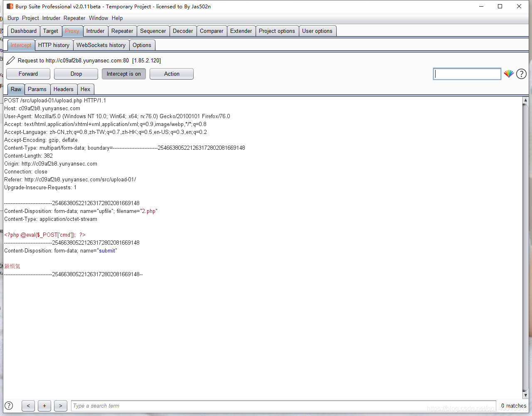Click the scrollbar down arrow in request editor

click(x=525, y=395)
